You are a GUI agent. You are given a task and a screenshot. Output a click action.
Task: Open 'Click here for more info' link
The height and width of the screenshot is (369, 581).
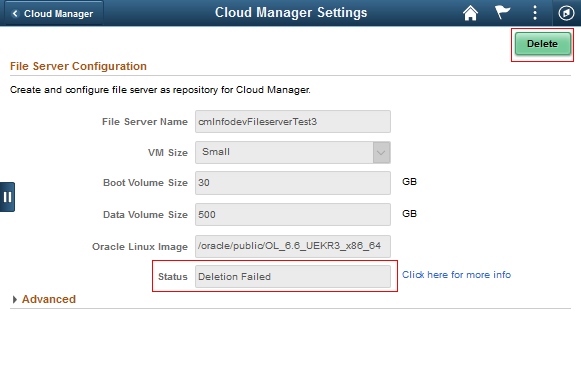click(456, 275)
